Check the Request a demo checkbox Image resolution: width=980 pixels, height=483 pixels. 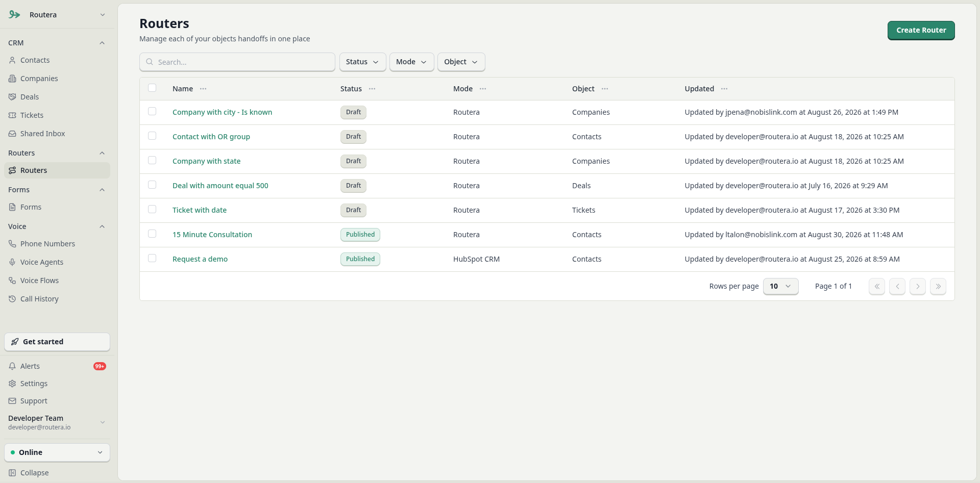pos(152,258)
